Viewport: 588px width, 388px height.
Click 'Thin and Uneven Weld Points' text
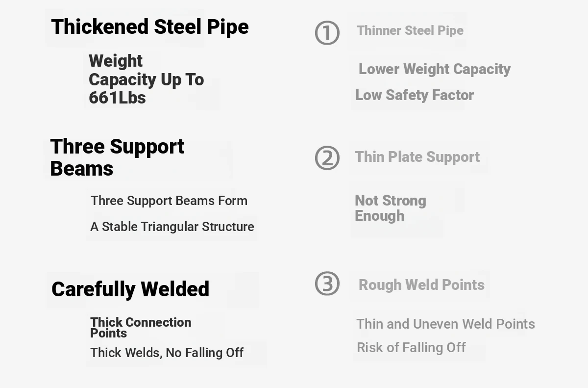point(445,324)
